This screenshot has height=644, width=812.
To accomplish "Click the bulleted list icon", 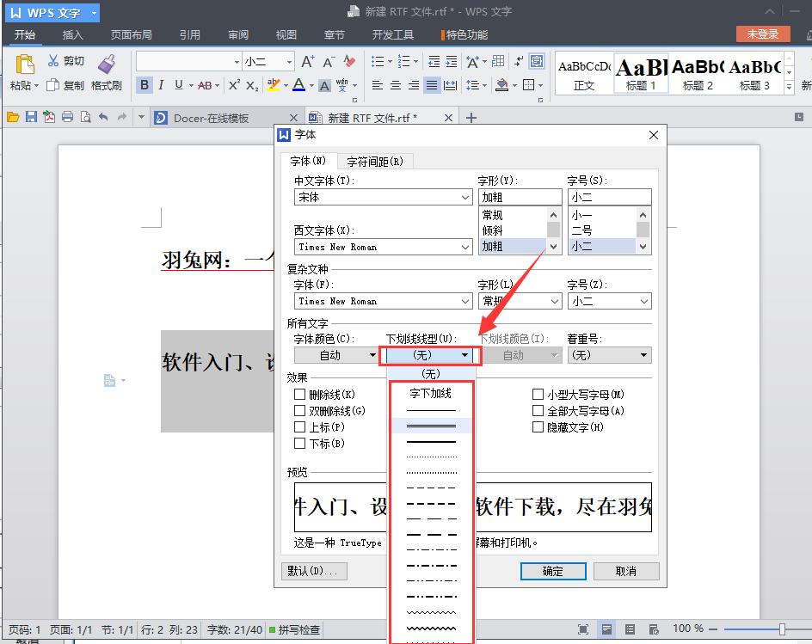I will tap(378, 62).
